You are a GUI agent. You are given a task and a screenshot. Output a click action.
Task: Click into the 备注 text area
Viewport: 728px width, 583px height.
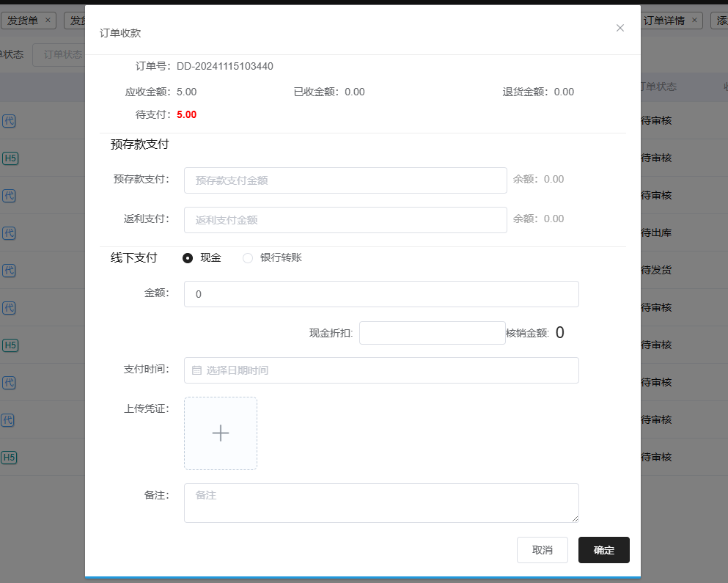pos(381,503)
